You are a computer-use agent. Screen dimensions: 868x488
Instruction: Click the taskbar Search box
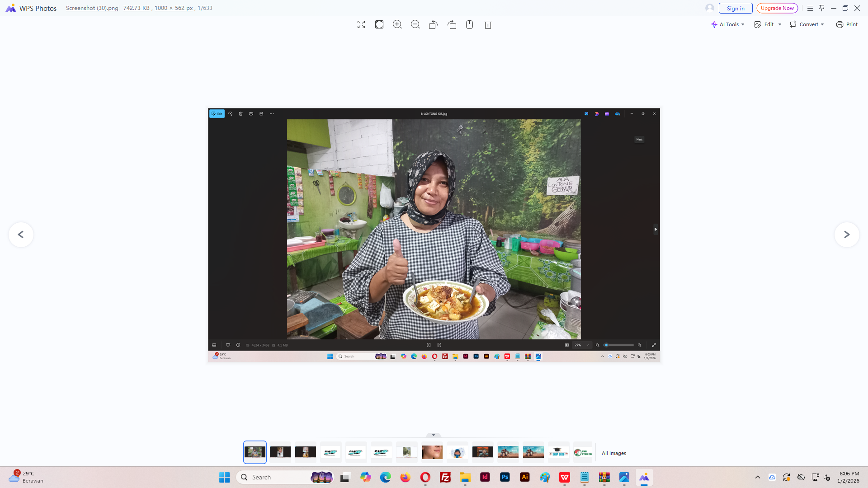[285, 477]
